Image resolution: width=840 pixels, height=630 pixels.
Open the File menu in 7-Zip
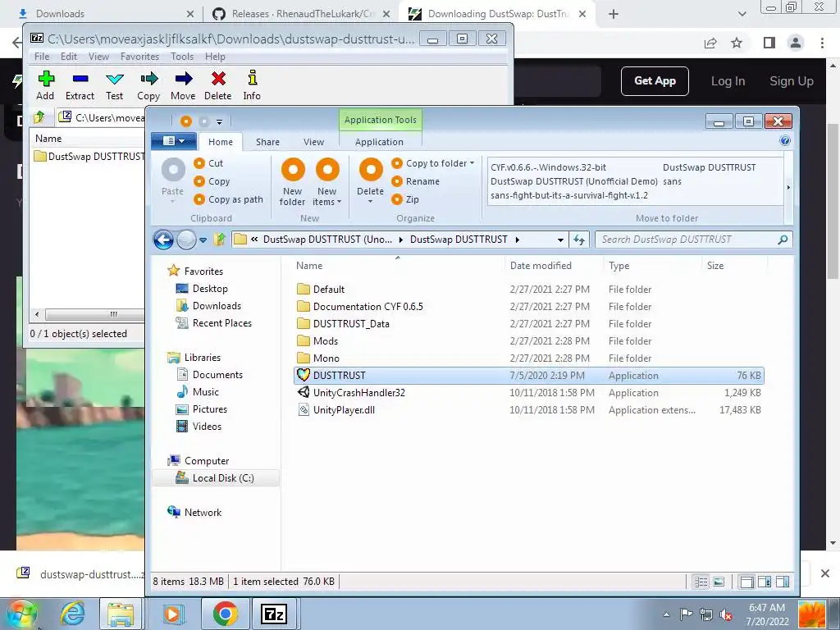coord(42,57)
